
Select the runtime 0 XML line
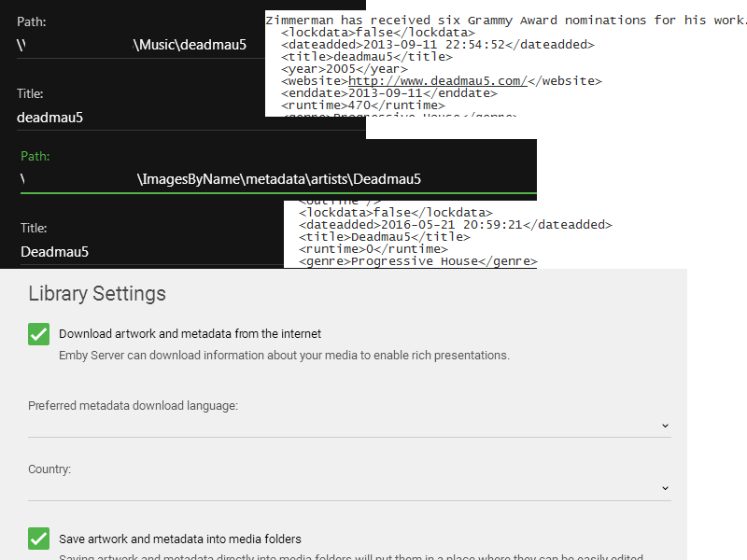coord(373,249)
